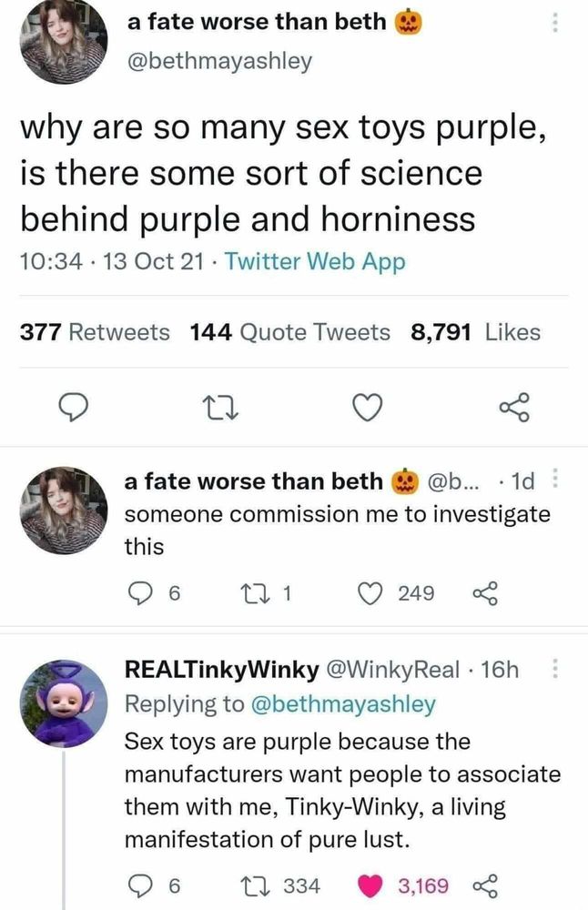Image resolution: width=588 pixels, height=910 pixels.
Task: Share REALTinkyWinky's reply
Action: point(485,885)
